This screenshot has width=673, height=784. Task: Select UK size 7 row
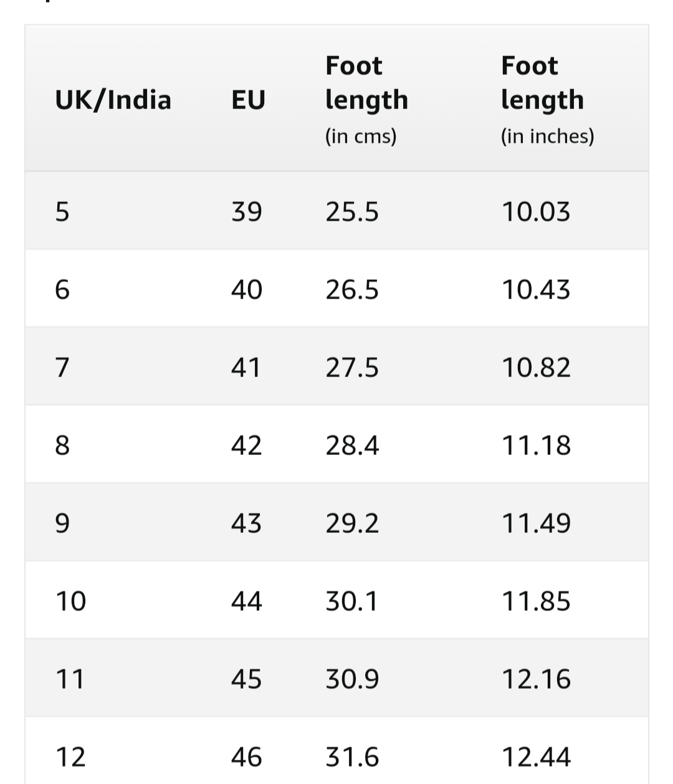point(336,366)
